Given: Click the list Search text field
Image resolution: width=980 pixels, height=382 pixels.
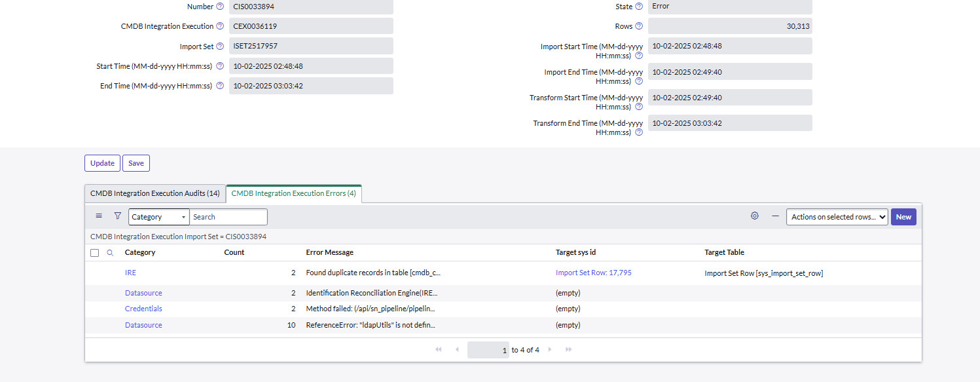Looking at the screenshot, I should click(228, 217).
